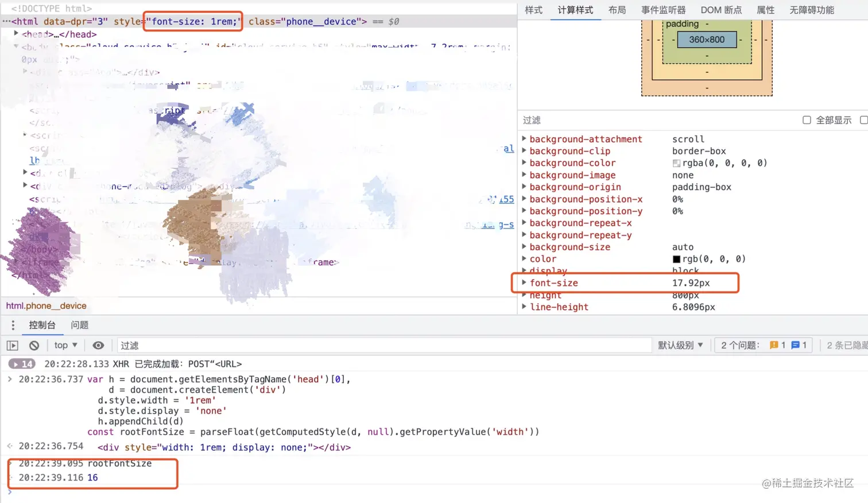Viewport: 868px width, 503px height.
Task: Click the XHR 已完成加载 log message
Action: point(177,364)
